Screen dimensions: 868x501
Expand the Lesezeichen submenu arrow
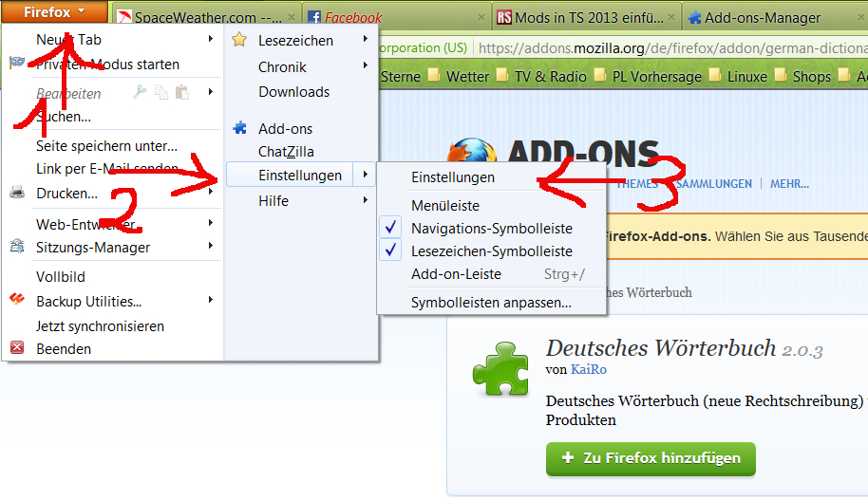click(366, 39)
